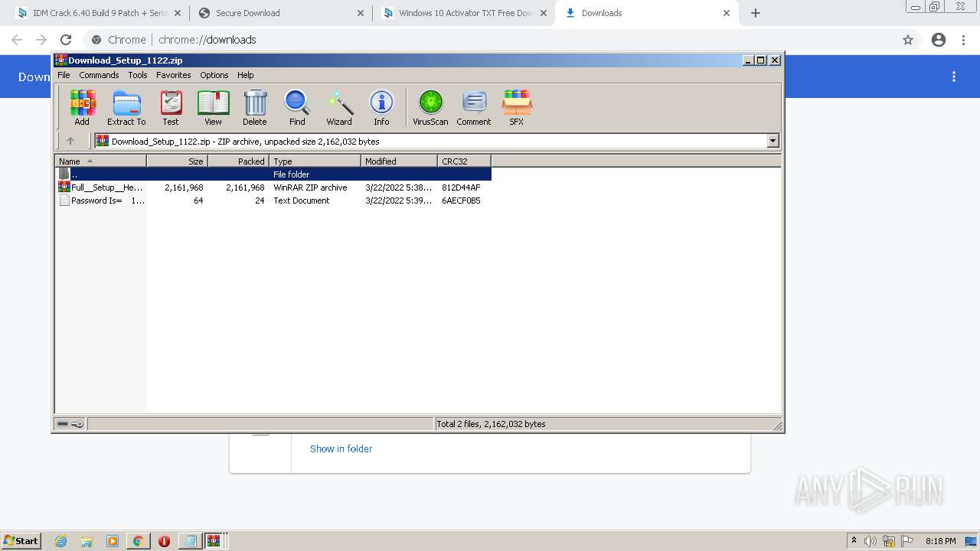Select the Full__Setup__He... zip file
The image size is (980, 551).
(x=101, y=187)
